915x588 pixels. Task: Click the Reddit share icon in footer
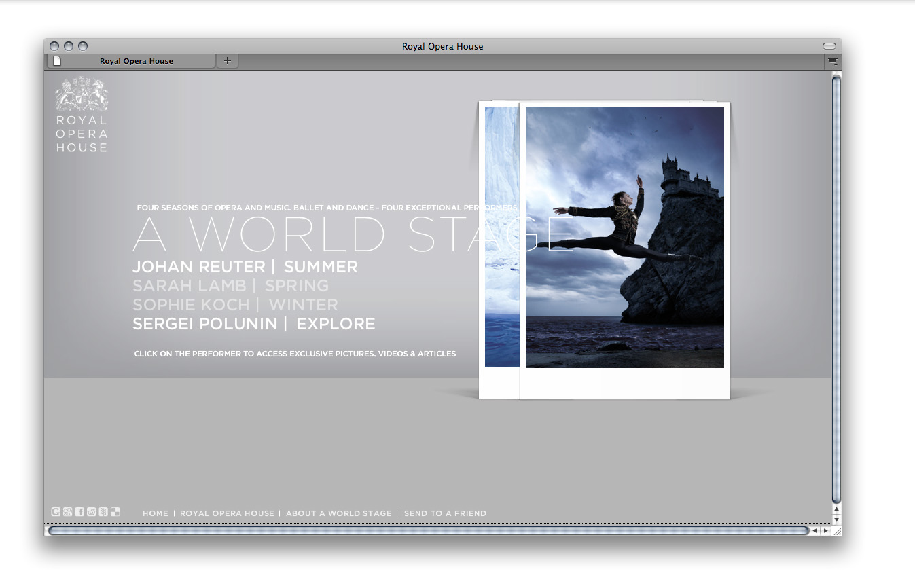click(x=92, y=512)
